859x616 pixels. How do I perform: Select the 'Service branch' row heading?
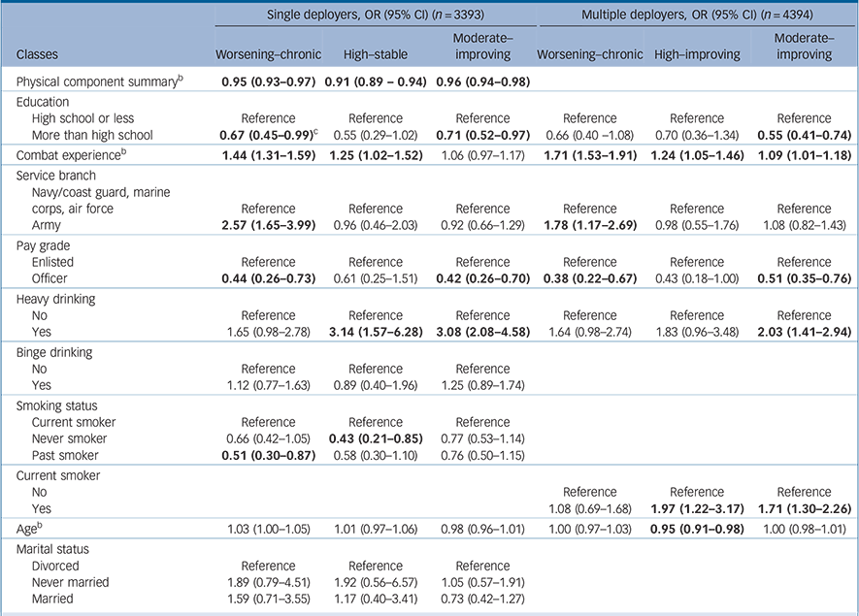tap(55, 178)
